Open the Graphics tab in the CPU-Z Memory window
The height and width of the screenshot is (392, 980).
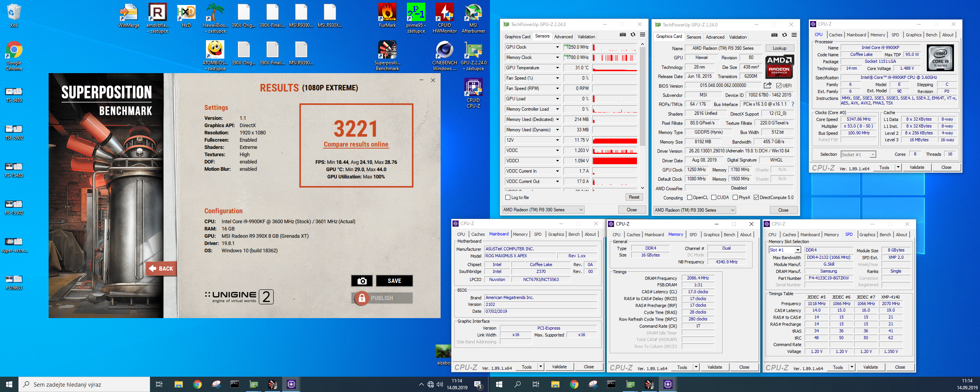[711, 235]
